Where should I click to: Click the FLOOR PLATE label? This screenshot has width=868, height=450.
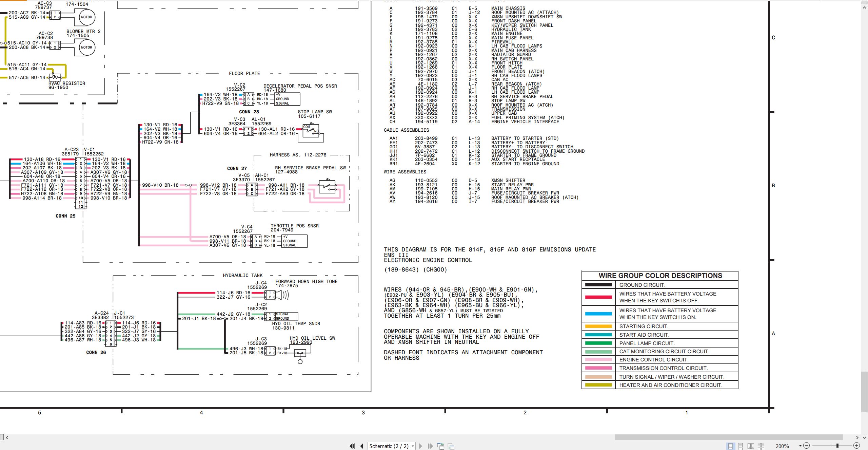click(x=244, y=73)
